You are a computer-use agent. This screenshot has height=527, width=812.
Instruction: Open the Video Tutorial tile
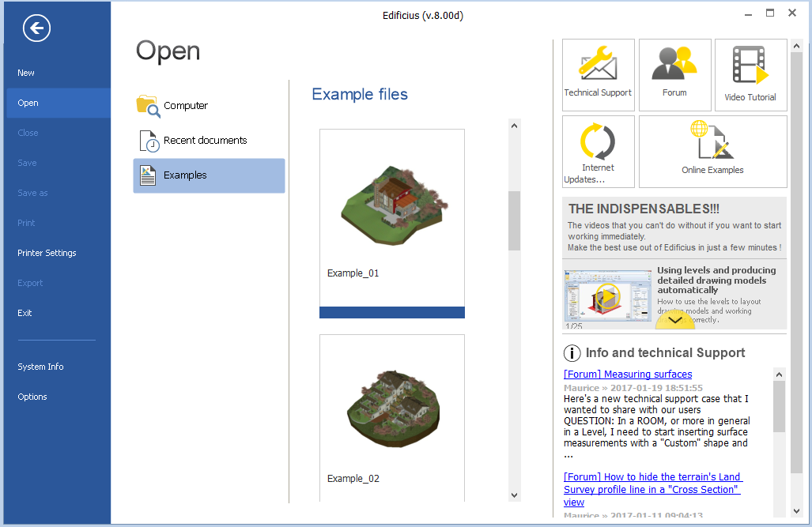coord(751,74)
